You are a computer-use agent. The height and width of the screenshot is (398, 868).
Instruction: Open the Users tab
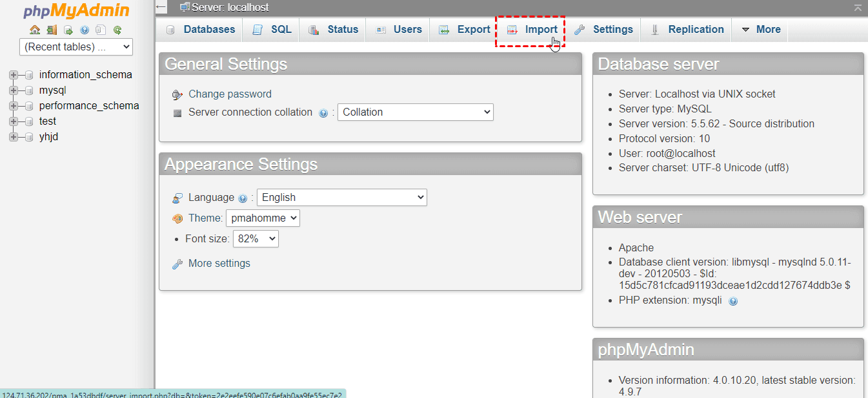coord(399,30)
